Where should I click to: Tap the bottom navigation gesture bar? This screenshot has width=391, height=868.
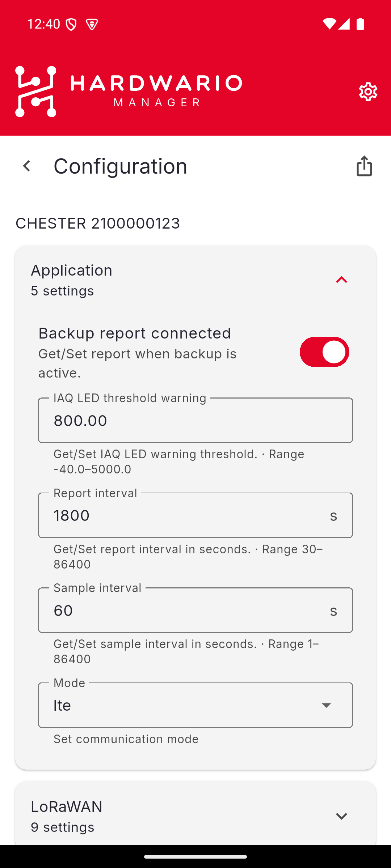pyautogui.click(x=195, y=856)
